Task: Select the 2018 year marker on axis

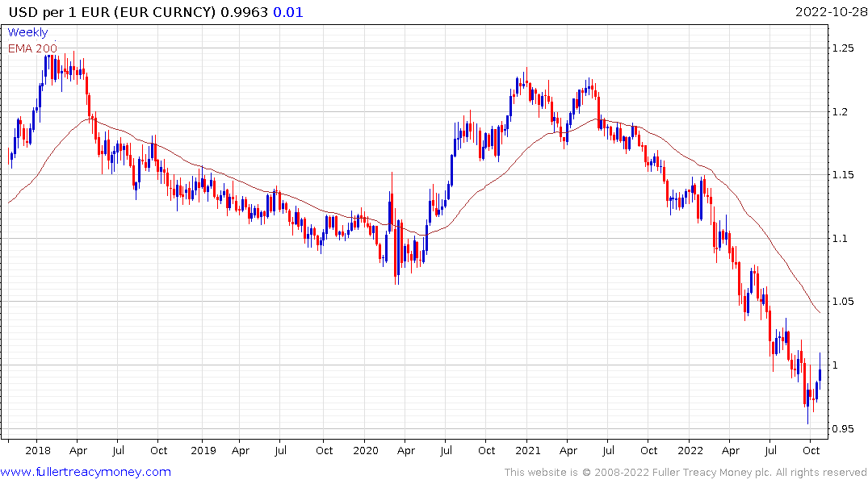Action: point(38,451)
